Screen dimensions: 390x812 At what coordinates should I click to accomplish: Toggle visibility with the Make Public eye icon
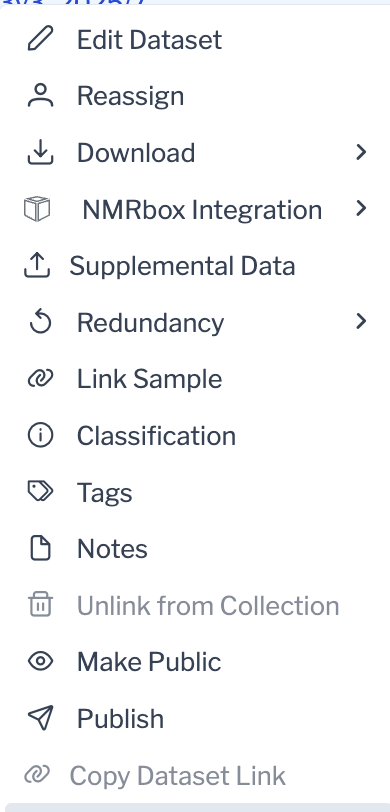point(40,661)
